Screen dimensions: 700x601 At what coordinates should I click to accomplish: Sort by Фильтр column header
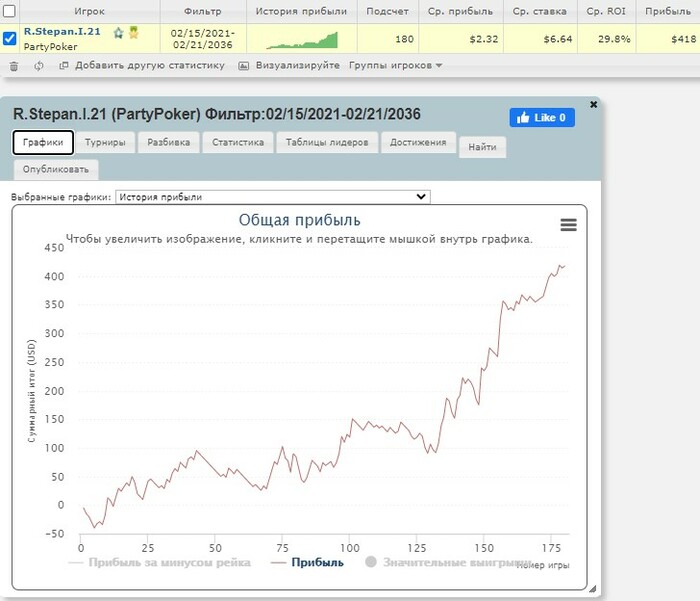(203, 11)
